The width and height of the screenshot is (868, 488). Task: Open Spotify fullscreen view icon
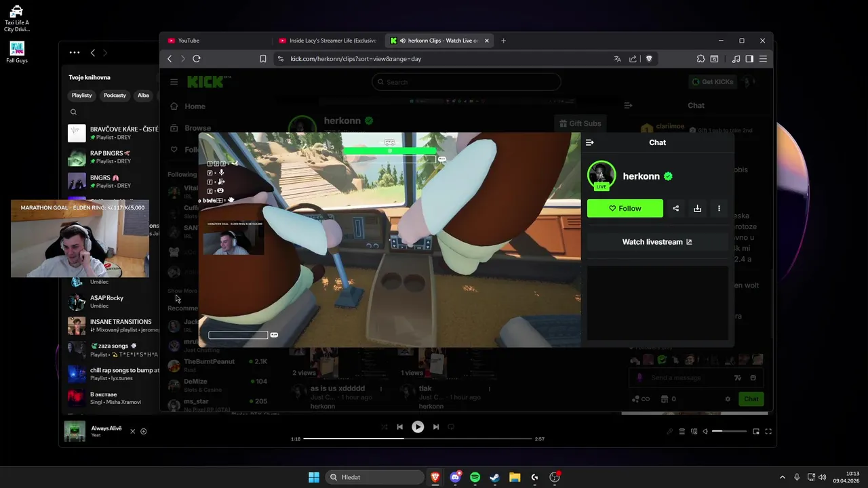[x=768, y=432]
